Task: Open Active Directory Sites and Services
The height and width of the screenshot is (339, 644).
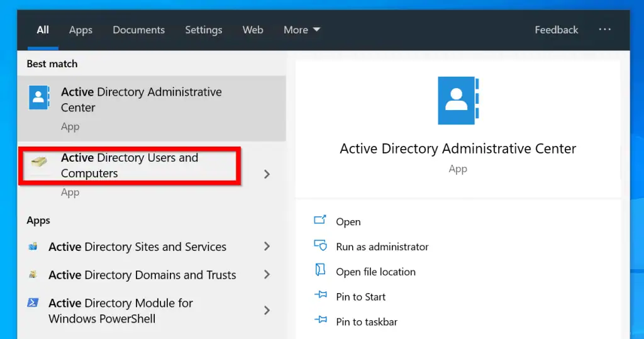Action: tap(137, 247)
